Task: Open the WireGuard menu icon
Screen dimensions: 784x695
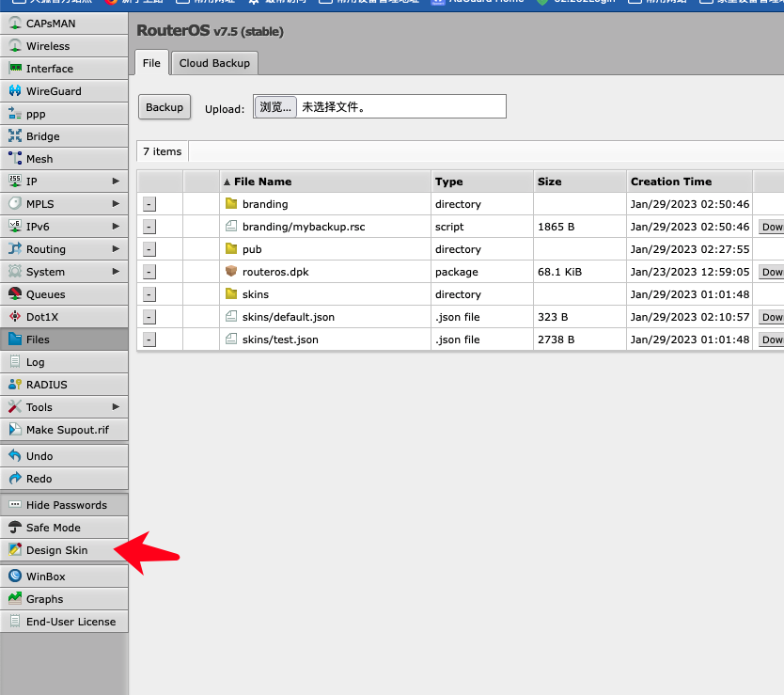Action: [15, 91]
